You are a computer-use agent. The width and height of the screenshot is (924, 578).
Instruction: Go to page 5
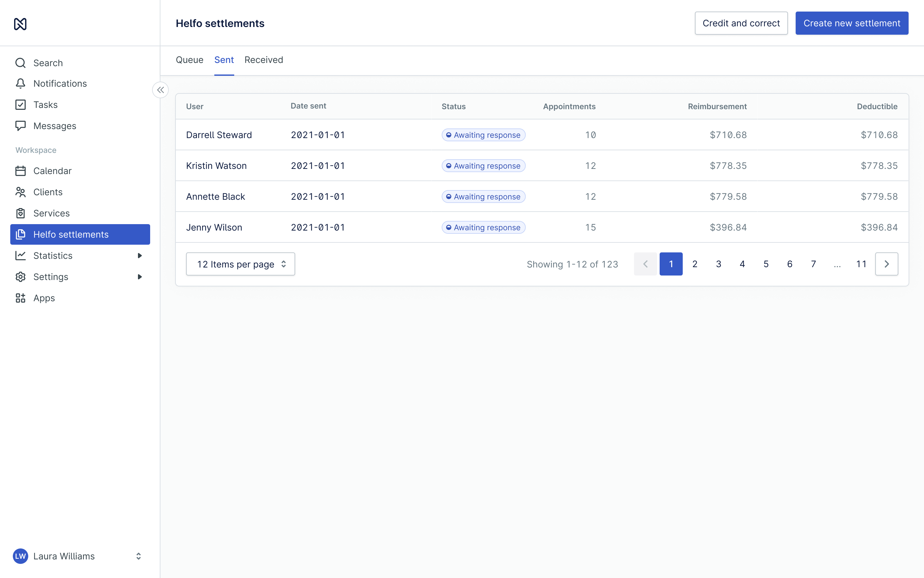pyautogui.click(x=766, y=264)
